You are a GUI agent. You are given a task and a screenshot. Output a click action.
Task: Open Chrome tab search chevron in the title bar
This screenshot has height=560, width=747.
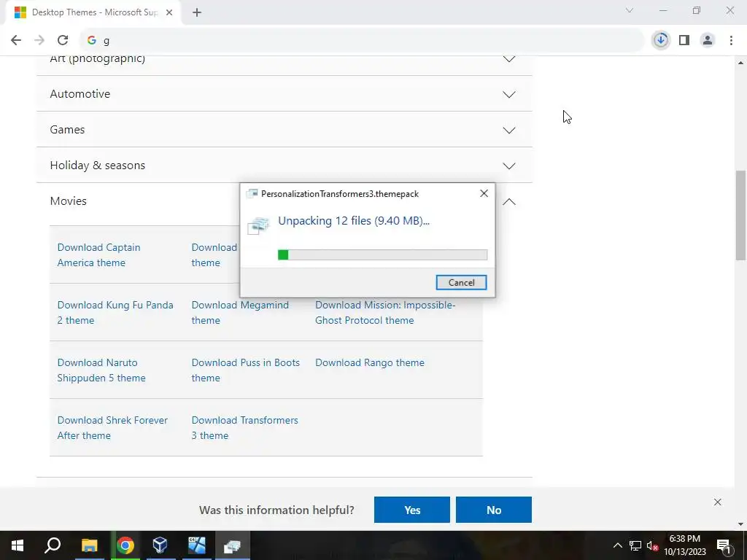point(630,10)
